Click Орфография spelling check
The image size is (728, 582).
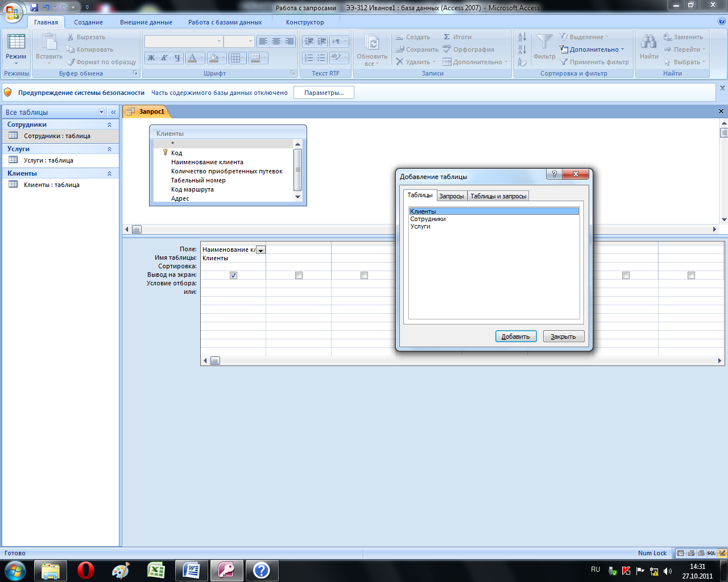click(469, 49)
